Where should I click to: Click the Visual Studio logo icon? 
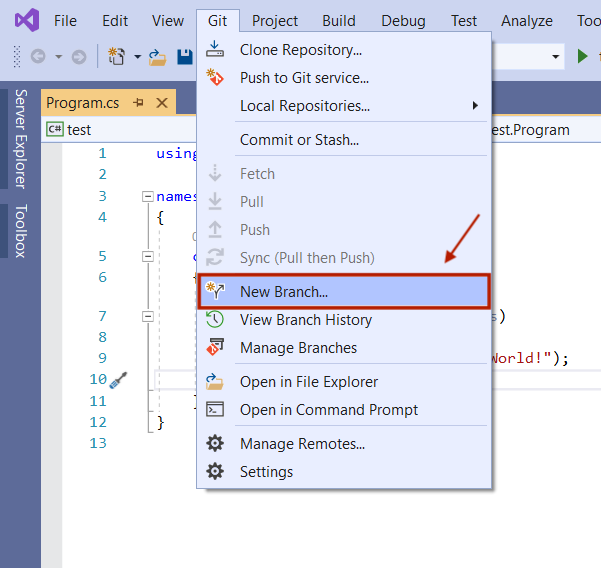pyautogui.click(x=25, y=20)
